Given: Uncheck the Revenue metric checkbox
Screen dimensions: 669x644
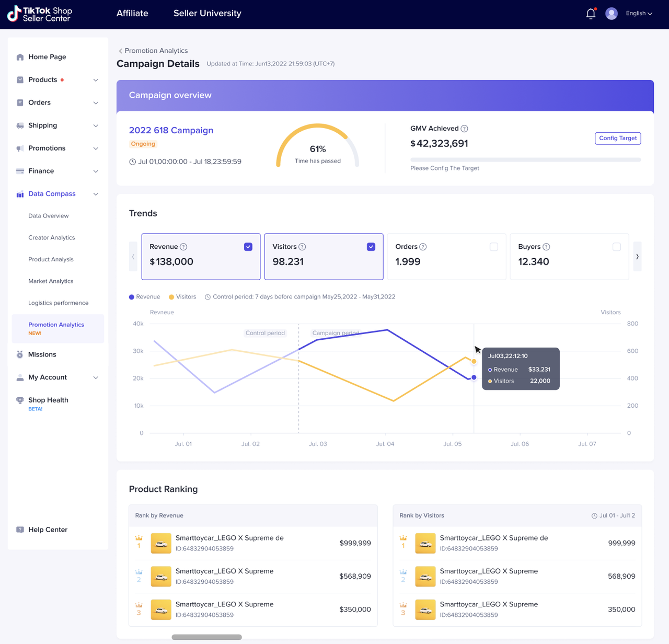Looking at the screenshot, I should click(x=248, y=247).
